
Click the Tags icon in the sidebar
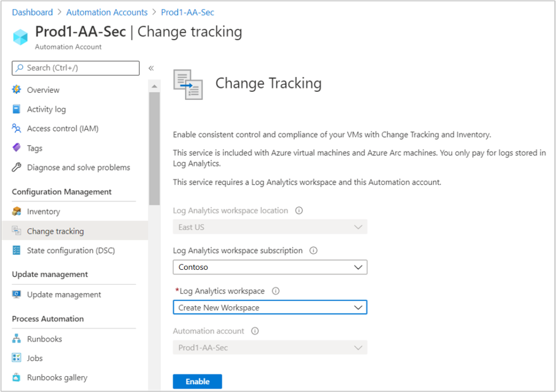tap(18, 148)
